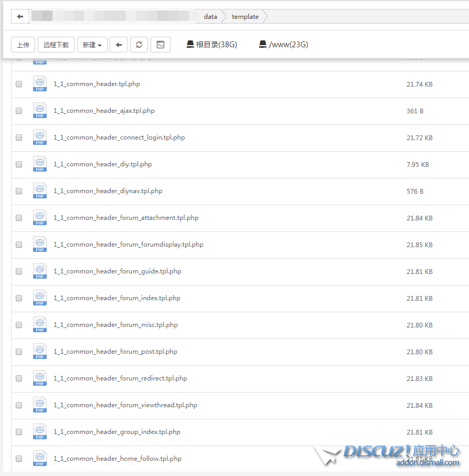
Task: Click the back arrow in path bar
Action: pyautogui.click(x=20, y=16)
